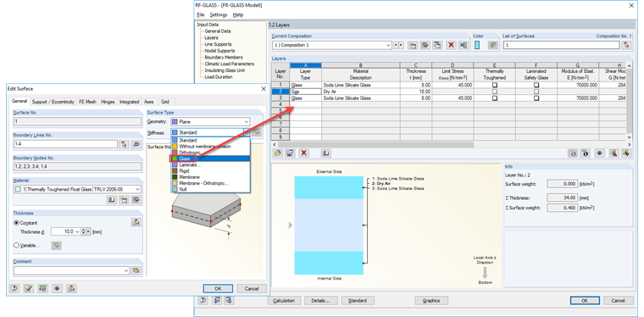This screenshot has height=317, width=644.
Task: Select Glass in Stiffness list
Action: click(210, 158)
